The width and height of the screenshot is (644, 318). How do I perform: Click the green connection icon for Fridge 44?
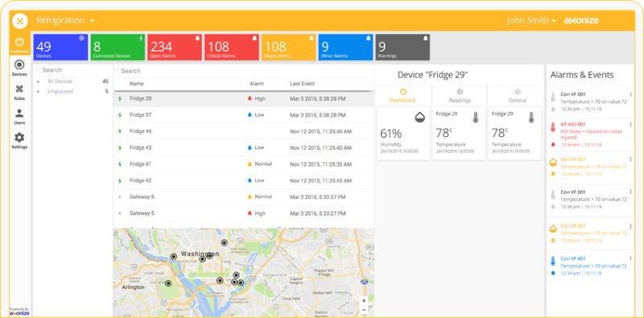coord(120,131)
